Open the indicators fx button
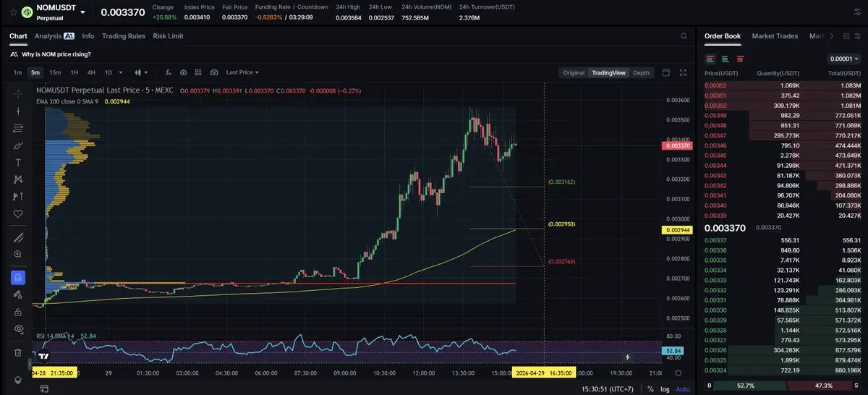This screenshot has height=395, width=868. [168, 72]
